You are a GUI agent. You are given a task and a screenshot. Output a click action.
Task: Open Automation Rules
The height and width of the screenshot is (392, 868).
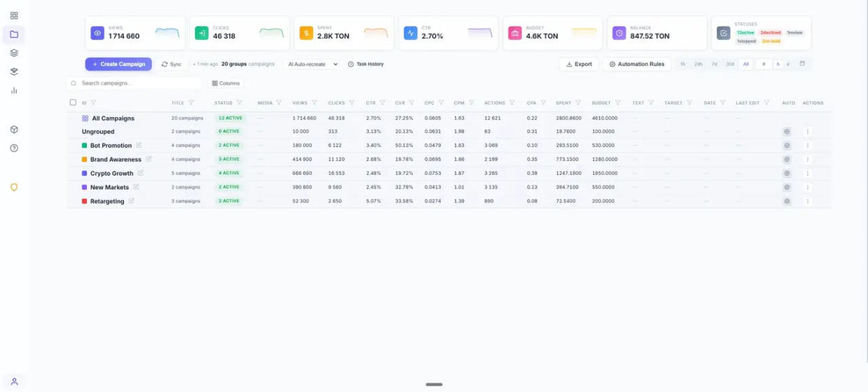point(636,64)
